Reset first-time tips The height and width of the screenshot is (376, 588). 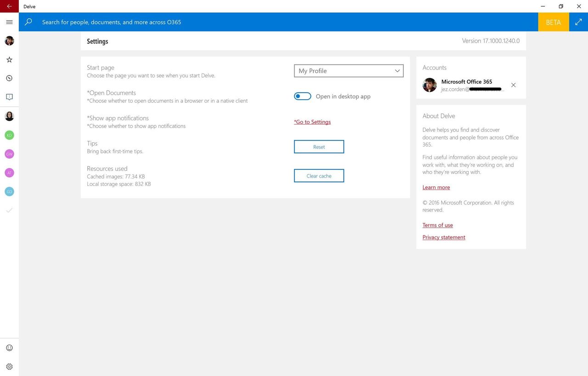319,147
